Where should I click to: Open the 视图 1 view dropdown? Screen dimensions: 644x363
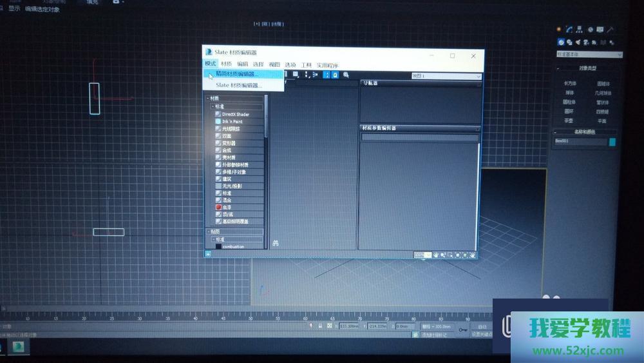446,76
